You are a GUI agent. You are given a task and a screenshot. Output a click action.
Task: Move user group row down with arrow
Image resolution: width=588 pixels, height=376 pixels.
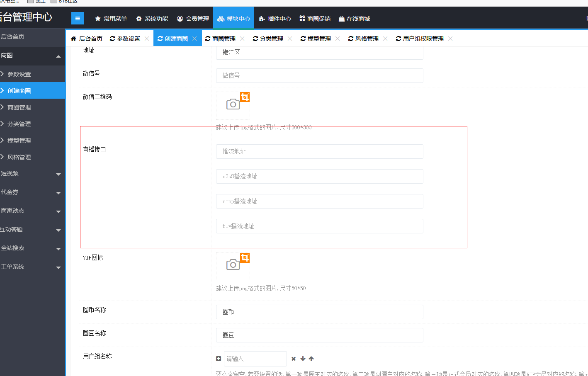coord(303,359)
